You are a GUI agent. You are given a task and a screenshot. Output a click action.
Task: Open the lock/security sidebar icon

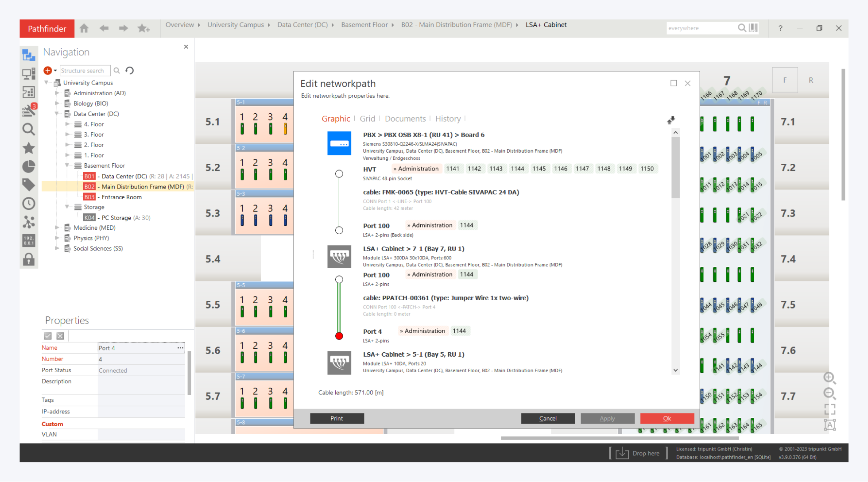point(29,259)
